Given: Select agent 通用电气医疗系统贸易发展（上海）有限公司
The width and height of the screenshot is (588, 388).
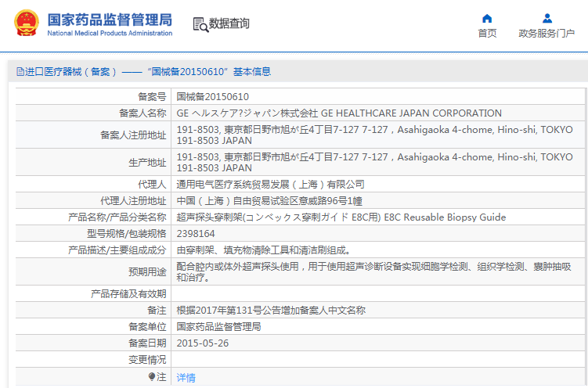Looking at the screenshot, I should (270, 185).
